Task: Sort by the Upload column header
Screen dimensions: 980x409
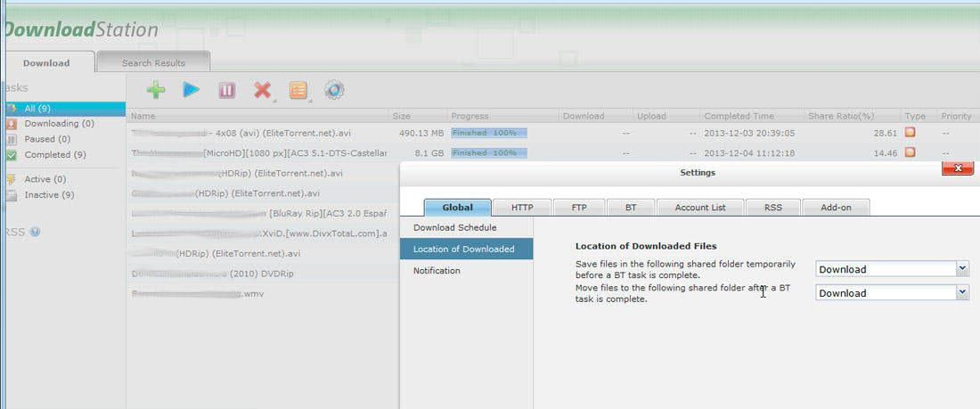Action: [x=666, y=116]
